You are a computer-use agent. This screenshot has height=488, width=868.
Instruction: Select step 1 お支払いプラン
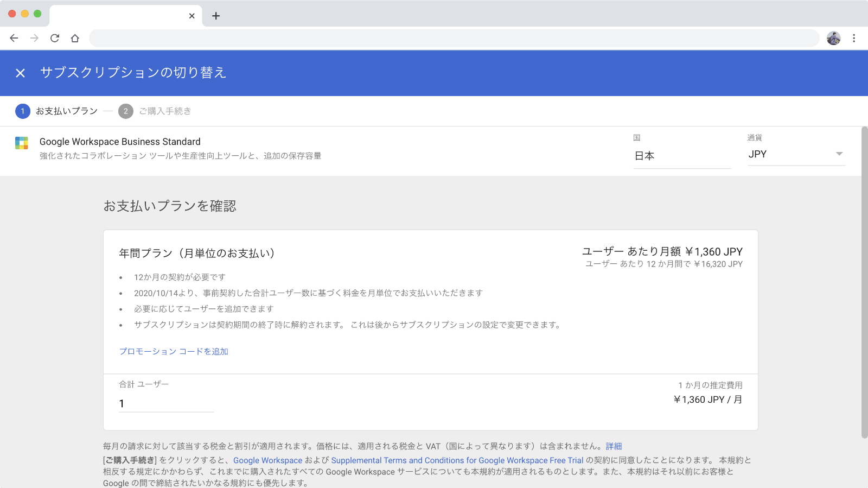click(x=56, y=111)
